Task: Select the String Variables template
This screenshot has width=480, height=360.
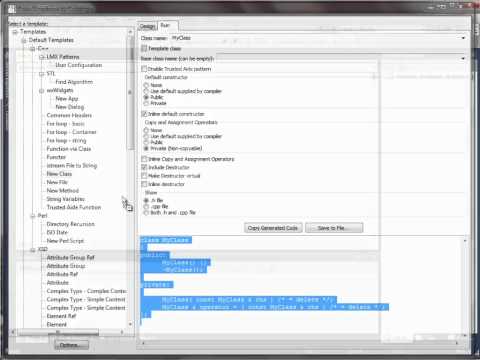Action: [65, 199]
